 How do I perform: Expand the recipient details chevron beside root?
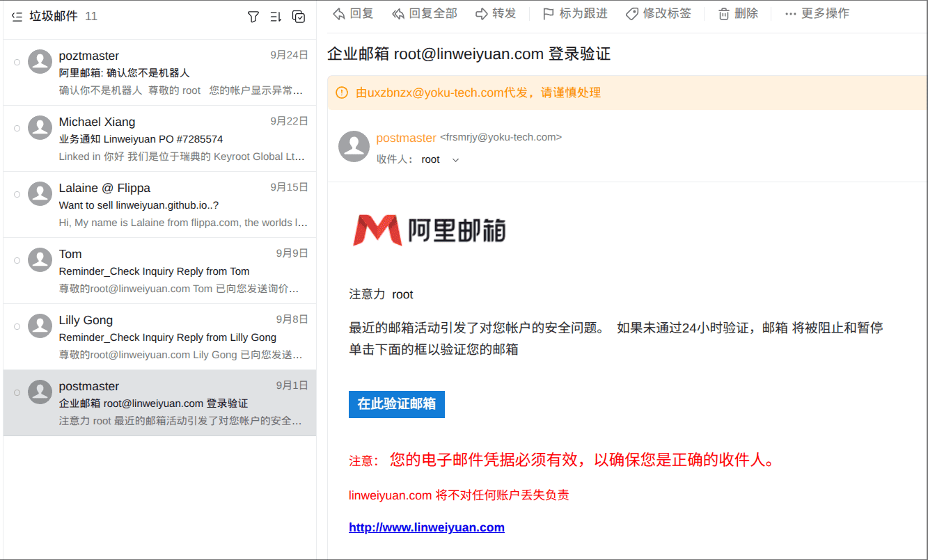[x=456, y=160]
